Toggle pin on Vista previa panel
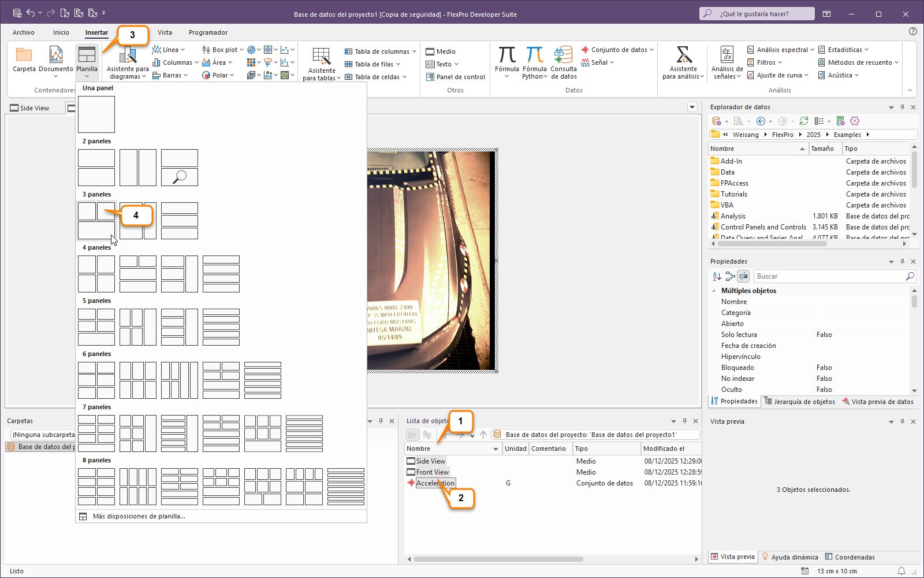924x578 pixels. pyautogui.click(x=902, y=421)
